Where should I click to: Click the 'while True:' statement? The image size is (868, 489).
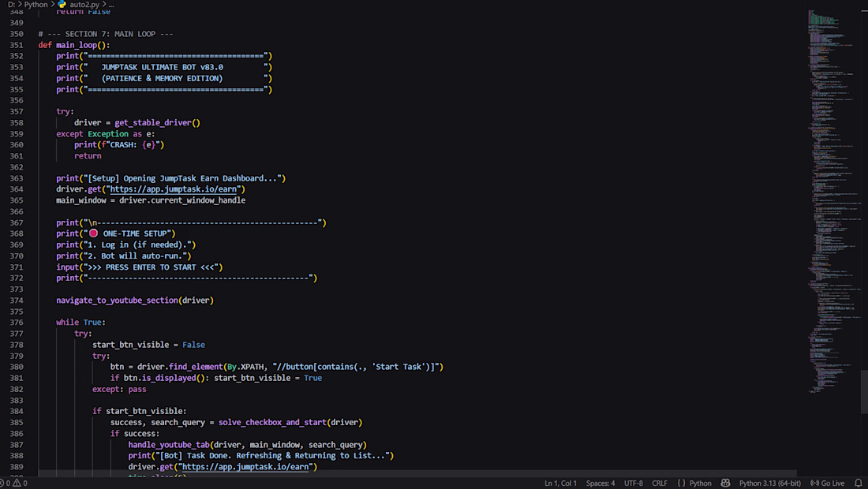point(80,323)
